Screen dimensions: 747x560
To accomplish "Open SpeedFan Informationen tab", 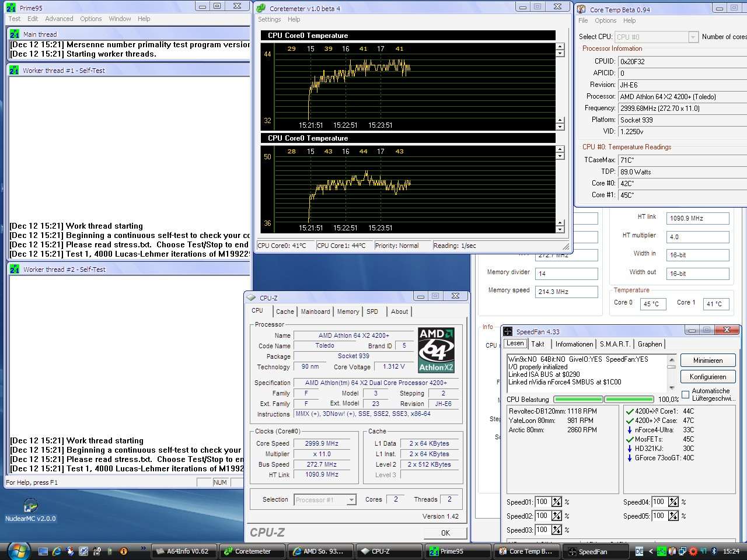I will [574, 344].
